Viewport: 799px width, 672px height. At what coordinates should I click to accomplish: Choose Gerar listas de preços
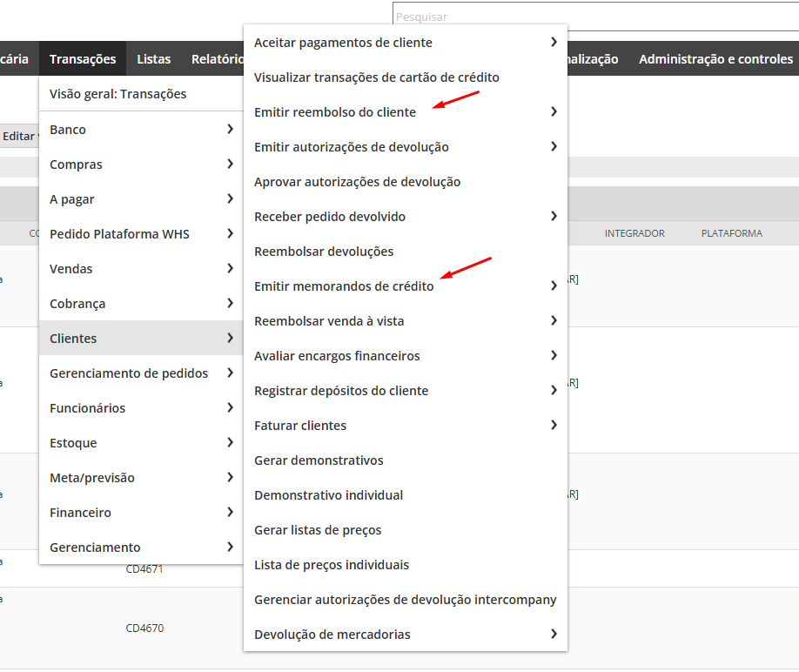point(318,530)
